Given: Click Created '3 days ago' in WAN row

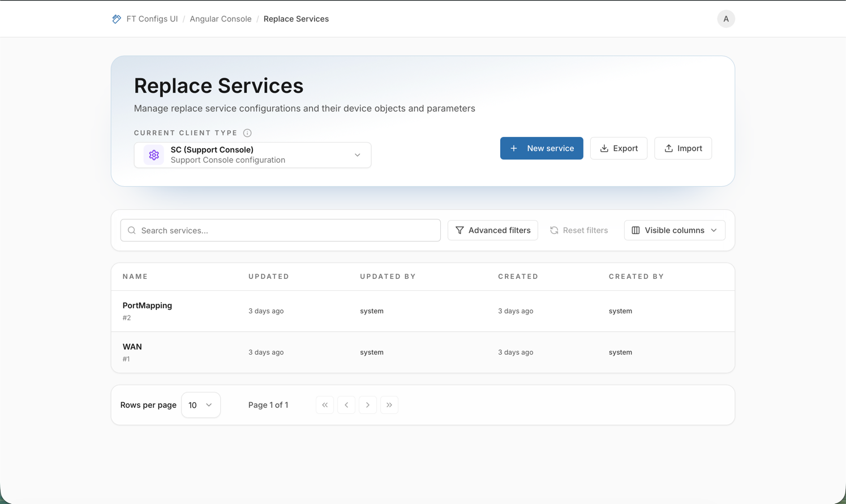Looking at the screenshot, I should [x=516, y=352].
